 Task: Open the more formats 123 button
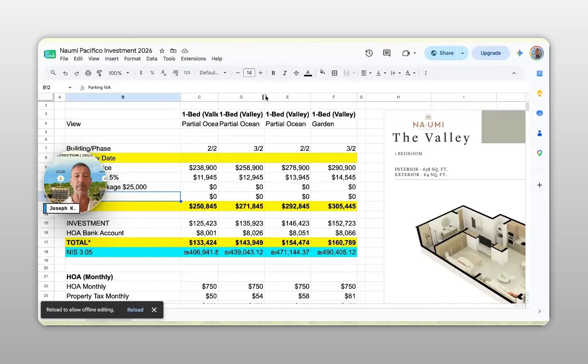187,73
